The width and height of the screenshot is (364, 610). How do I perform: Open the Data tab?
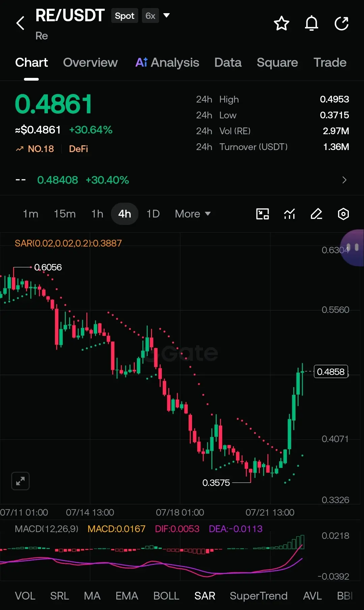click(x=228, y=62)
